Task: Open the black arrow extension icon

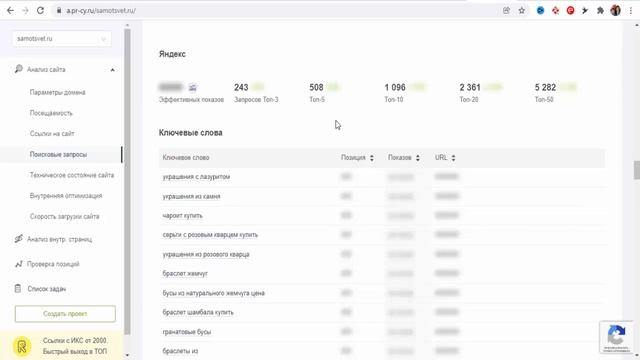Action: pos(585,11)
